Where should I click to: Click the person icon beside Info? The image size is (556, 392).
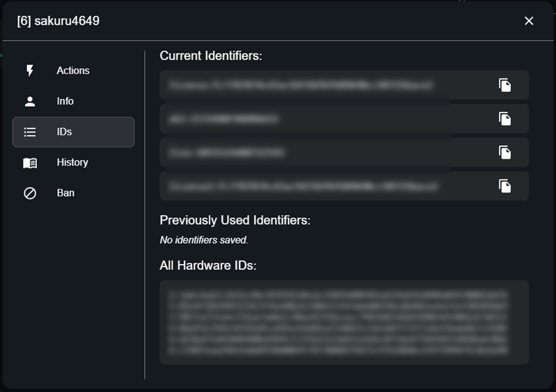[30, 101]
